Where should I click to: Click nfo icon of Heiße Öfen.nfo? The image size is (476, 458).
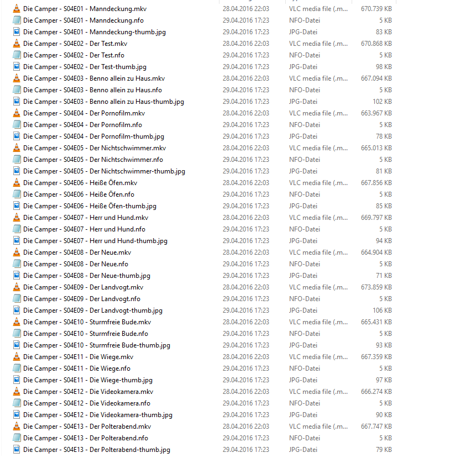tap(17, 194)
